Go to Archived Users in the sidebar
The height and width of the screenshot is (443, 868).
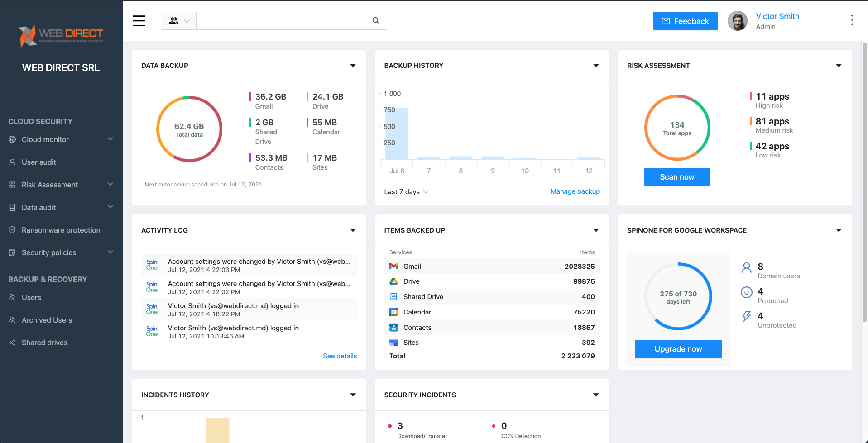tap(47, 320)
